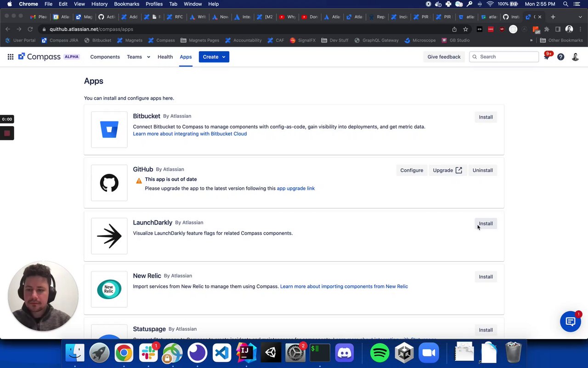Open the History menu in the menu bar

[x=99, y=4]
